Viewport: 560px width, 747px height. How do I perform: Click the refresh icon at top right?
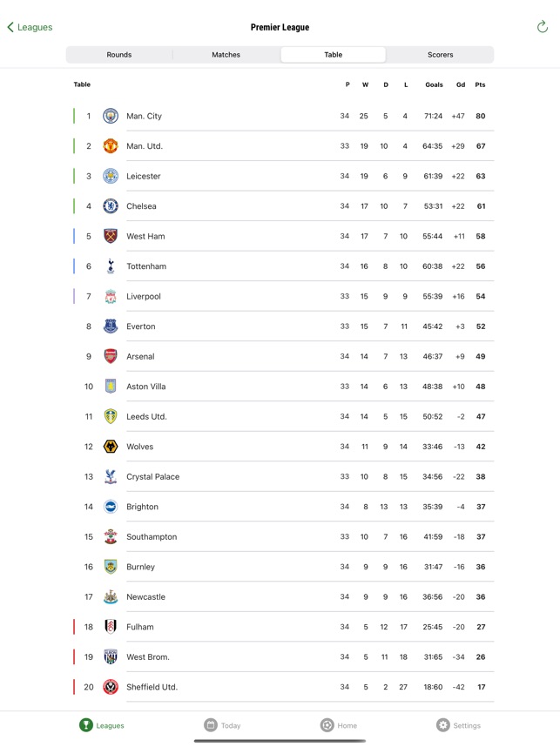click(x=542, y=27)
